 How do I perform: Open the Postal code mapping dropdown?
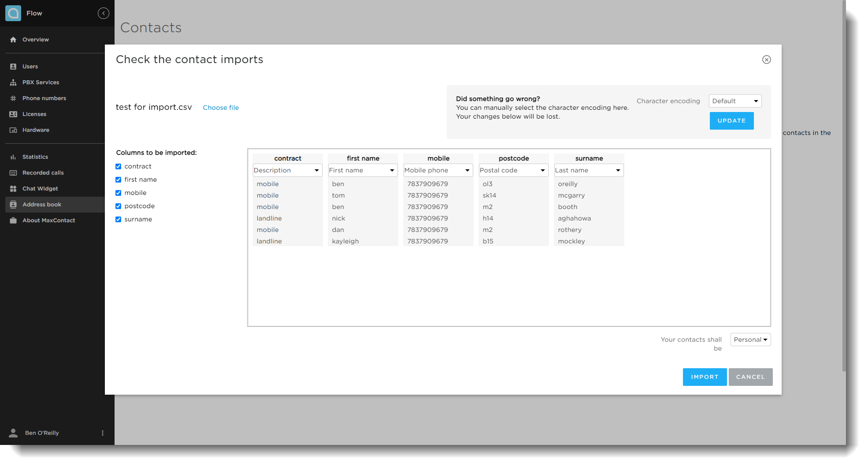pyautogui.click(x=513, y=170)
